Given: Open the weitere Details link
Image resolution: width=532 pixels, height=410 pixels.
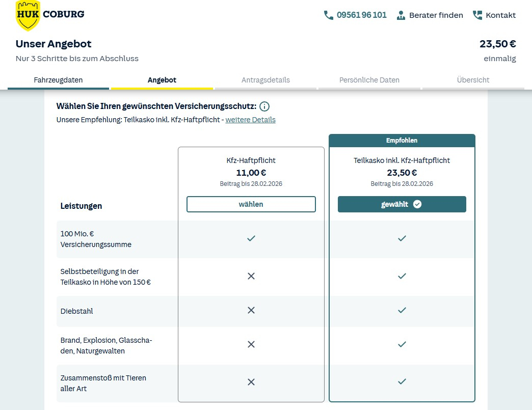Looking at the screenshot, I should pyautogui.click(x=250, y=120).
